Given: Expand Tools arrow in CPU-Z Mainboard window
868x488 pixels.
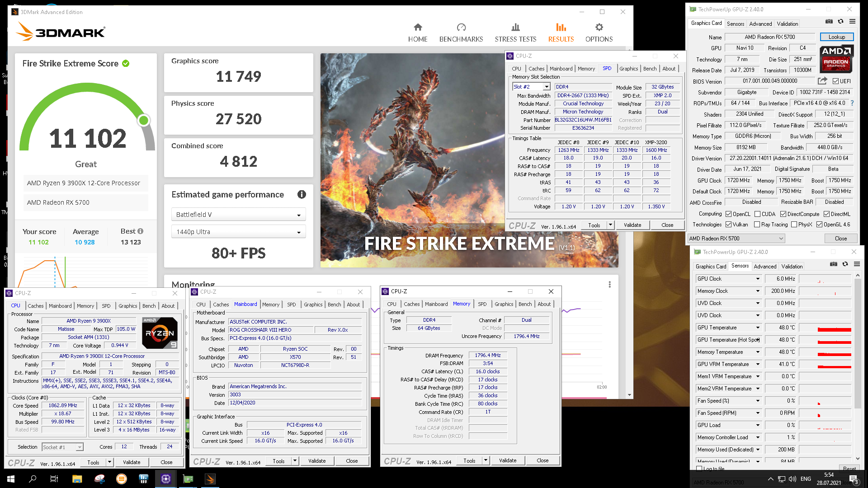Looking at the screenshot, I should pos(295,461).
